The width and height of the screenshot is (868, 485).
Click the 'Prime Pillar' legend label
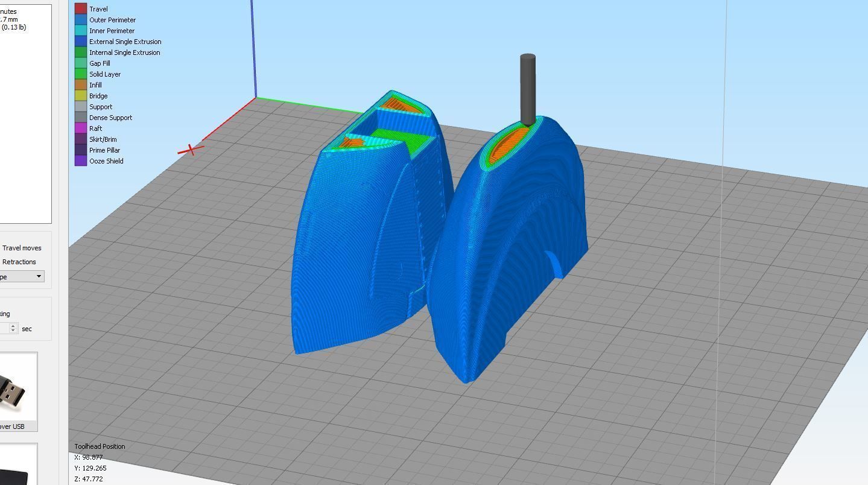pyautogui.click(x=104, y=150)
